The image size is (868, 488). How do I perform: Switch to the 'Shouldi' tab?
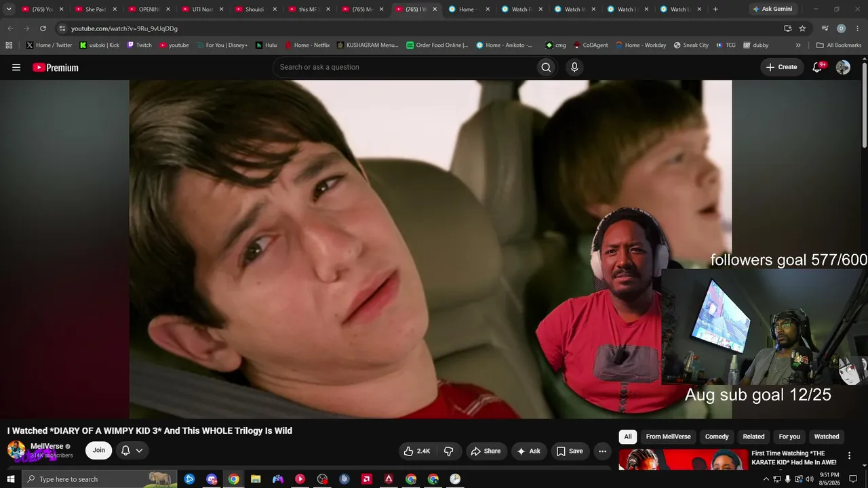click(256, 9)
